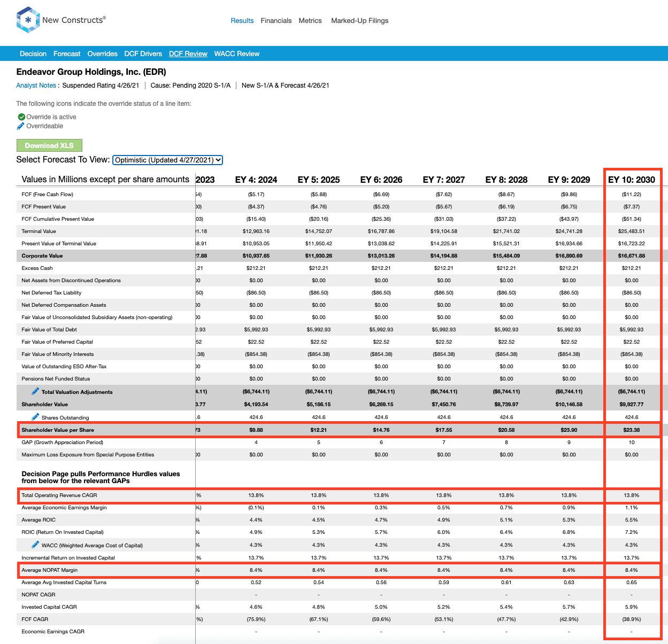
Task: Click the 'EY 7: 2027' column header
Action: (x=444, y=180)
